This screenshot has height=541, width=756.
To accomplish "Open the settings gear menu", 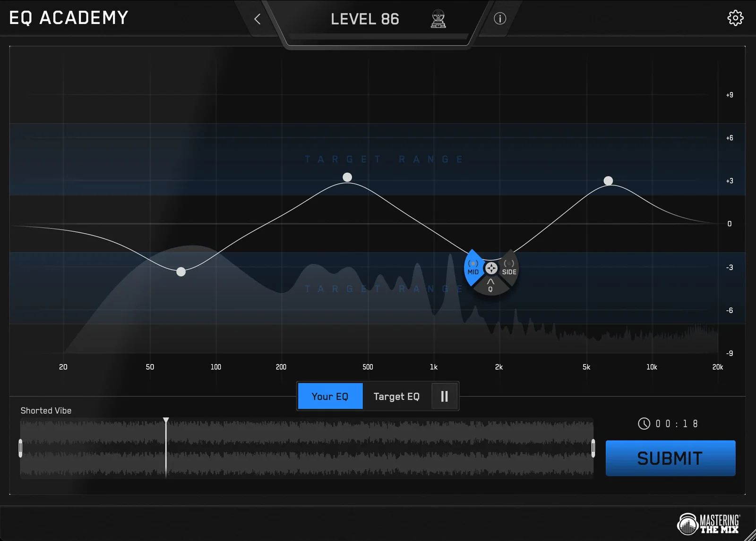I will (x=735, y=17).
